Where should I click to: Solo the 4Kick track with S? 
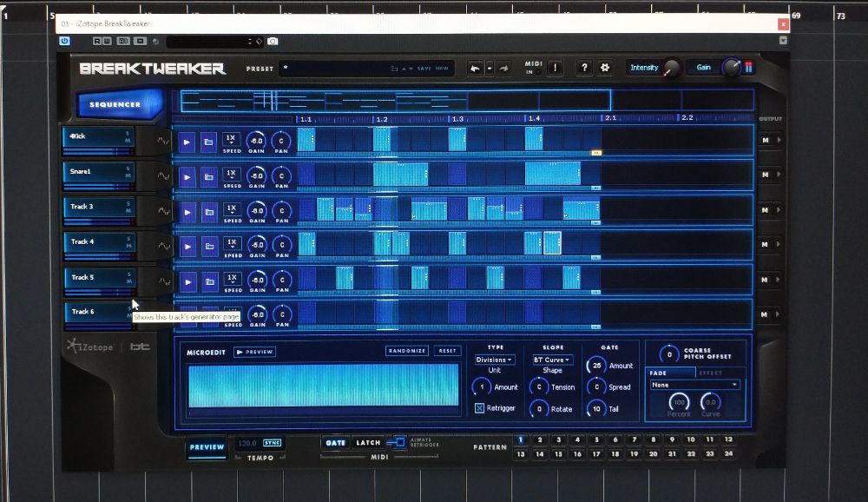pos(128,133)
